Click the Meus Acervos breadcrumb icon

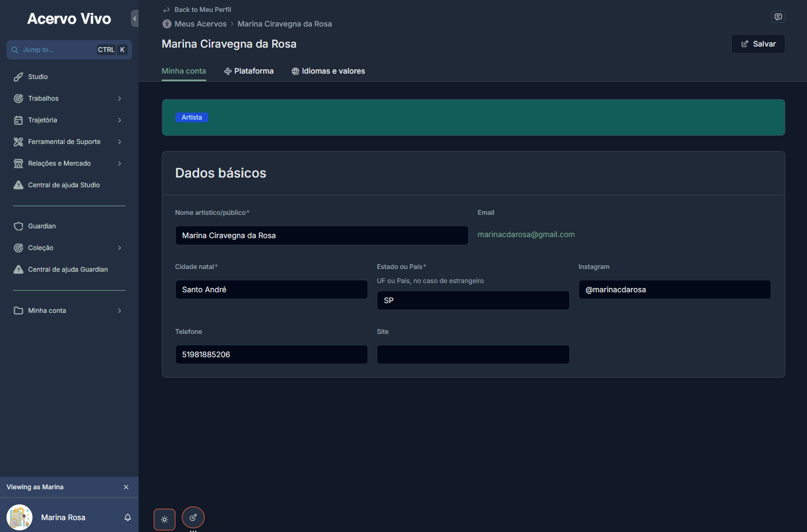(167, 24)
